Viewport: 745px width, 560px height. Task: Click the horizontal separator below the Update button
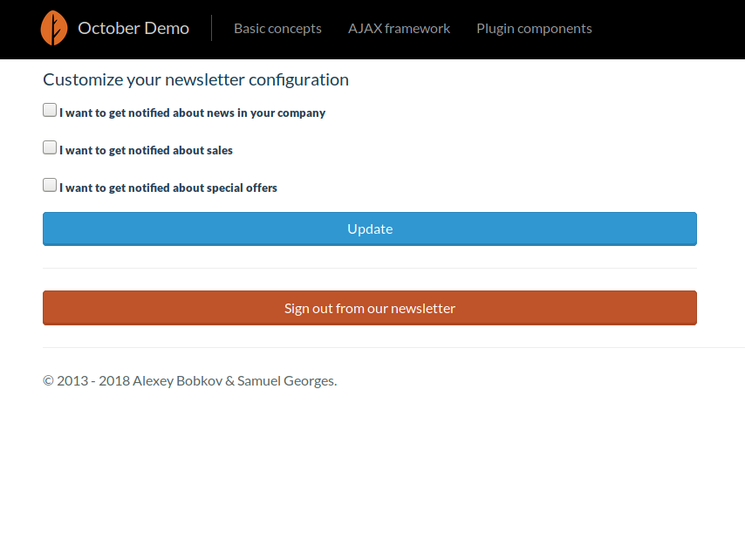click(370, 269)
